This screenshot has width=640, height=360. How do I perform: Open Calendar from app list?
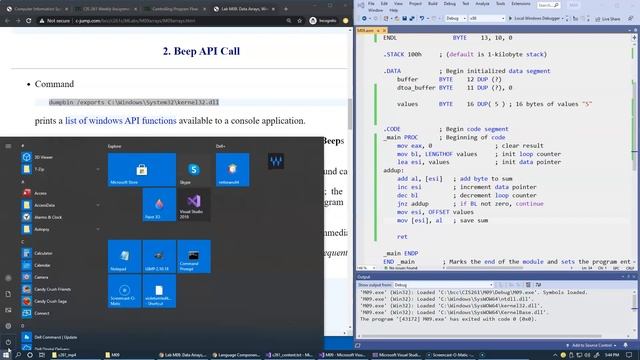(x=59, y=265)
